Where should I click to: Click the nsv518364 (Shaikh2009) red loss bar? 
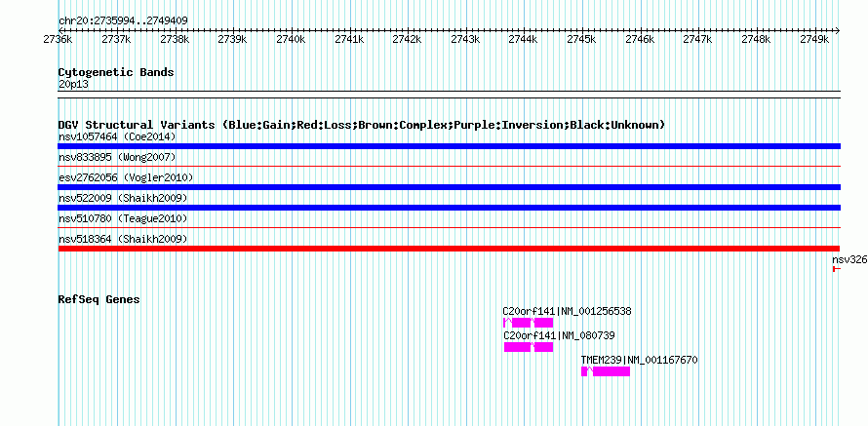pyautogui.click(x=449, y=249)
